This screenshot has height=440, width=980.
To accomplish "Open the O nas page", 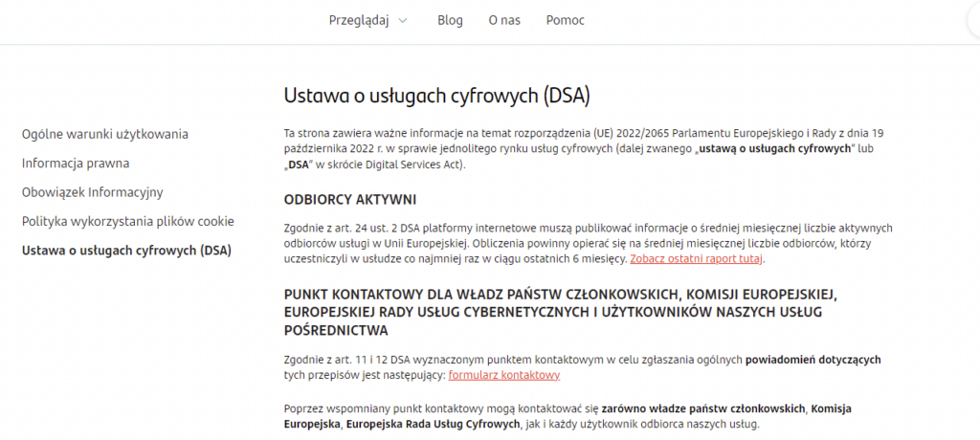I will pyautogui.click(x=504, y=20).
